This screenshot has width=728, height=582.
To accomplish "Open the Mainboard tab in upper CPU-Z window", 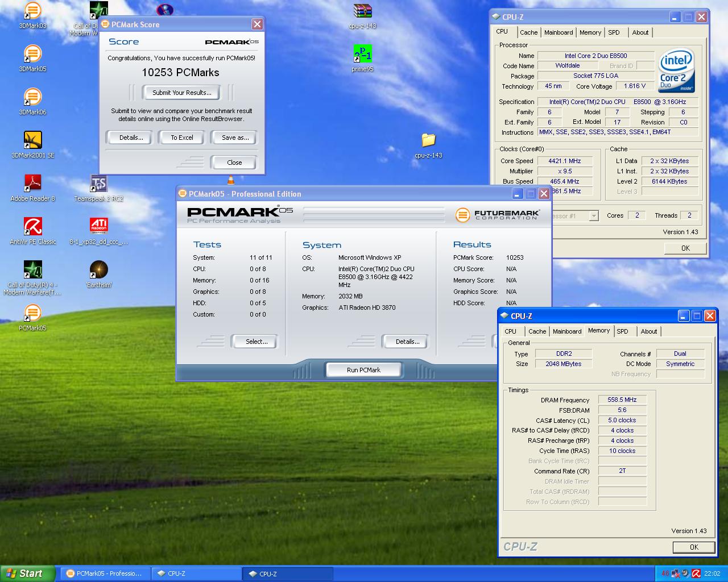I will click(x=559, y=32).
